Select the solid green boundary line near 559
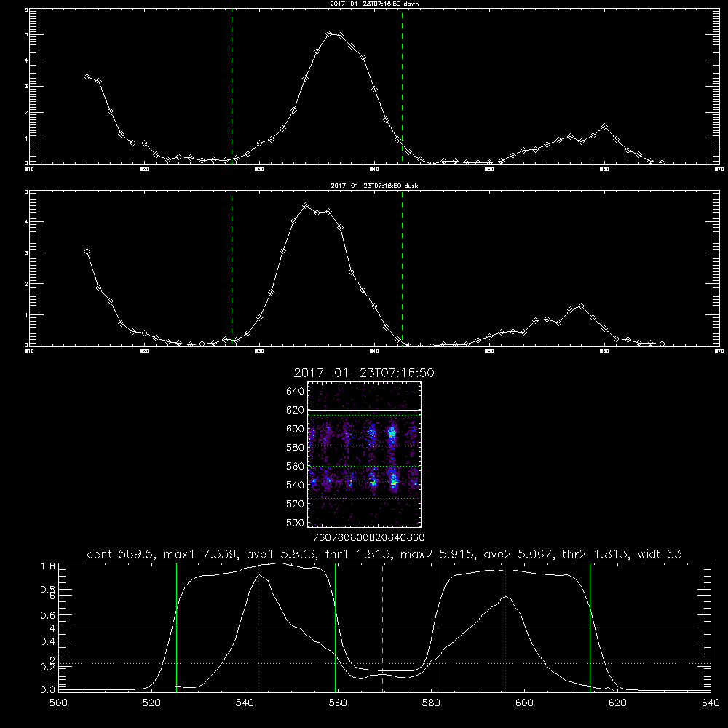 [335, 627]
